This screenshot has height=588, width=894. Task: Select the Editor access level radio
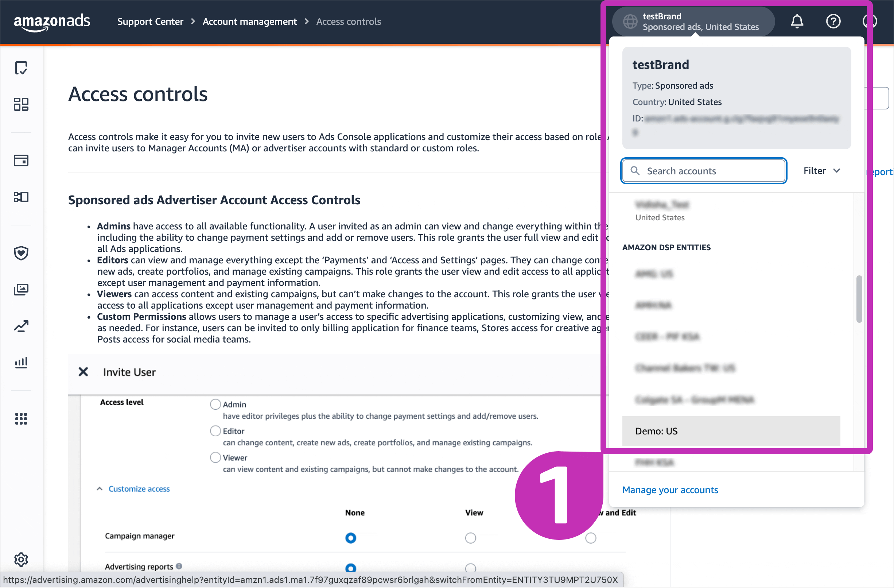(215, 430)
